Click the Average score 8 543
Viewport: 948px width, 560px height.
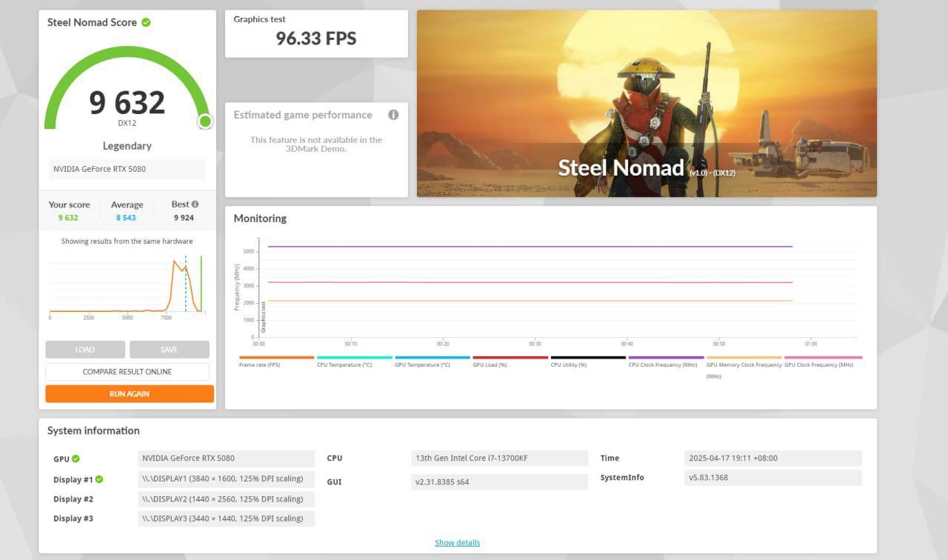(x=127, y=218)
